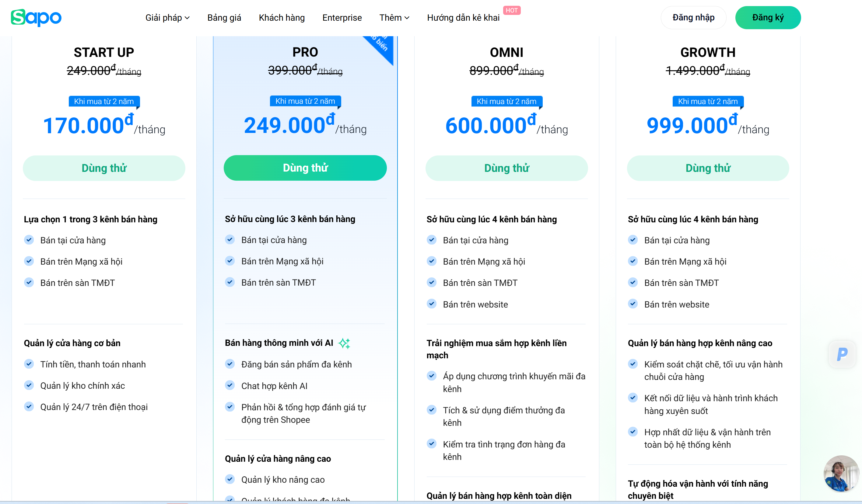The width and height of the screenshot is (862, 504).
Task: Click checkmark icon beside Quản lý kho chính xác
Action: click(x=29, y=385)
